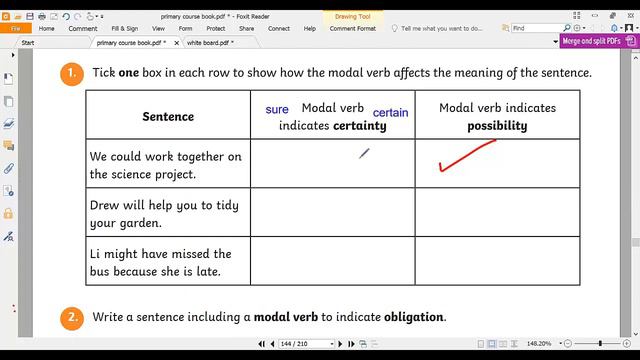This screenshot has width=640, height=360.
Task: Open the Bookmarks panel icon in sidebar
Action: coord(8,79)
